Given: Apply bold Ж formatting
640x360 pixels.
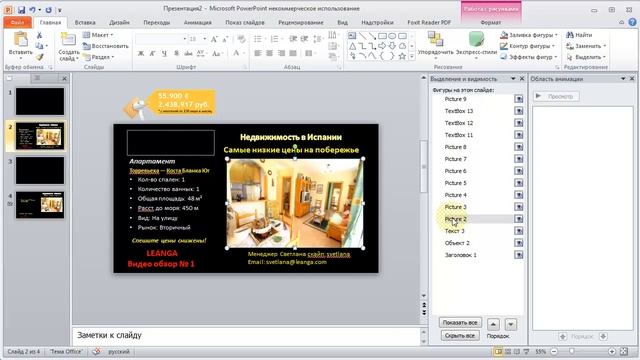Looking at the screenshot, I should [141, 53].
